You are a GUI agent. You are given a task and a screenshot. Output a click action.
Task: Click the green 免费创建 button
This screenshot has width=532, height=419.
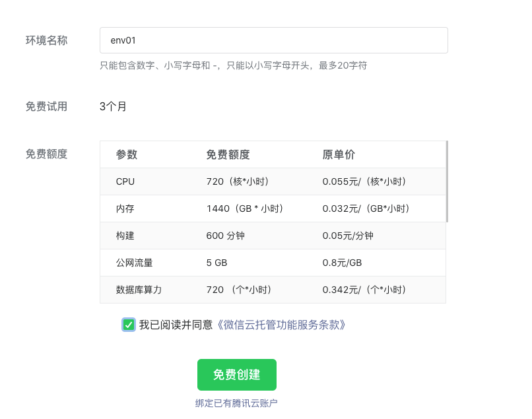pos(237,375)
